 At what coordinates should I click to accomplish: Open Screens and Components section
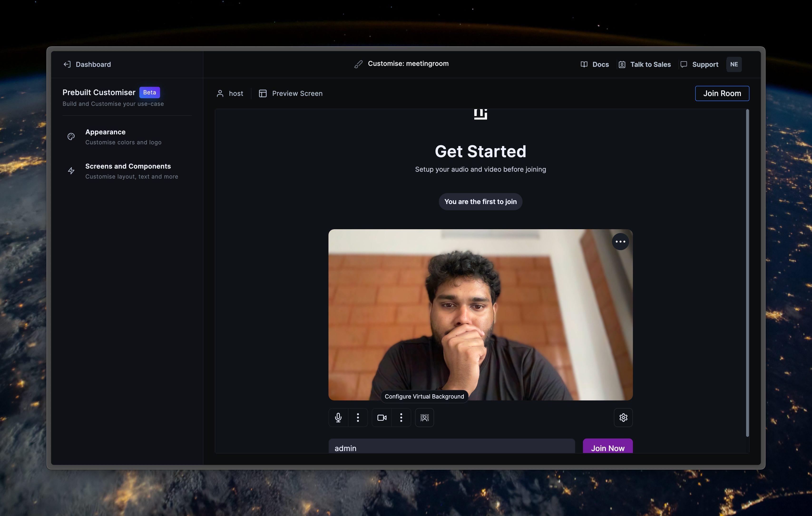127,171
